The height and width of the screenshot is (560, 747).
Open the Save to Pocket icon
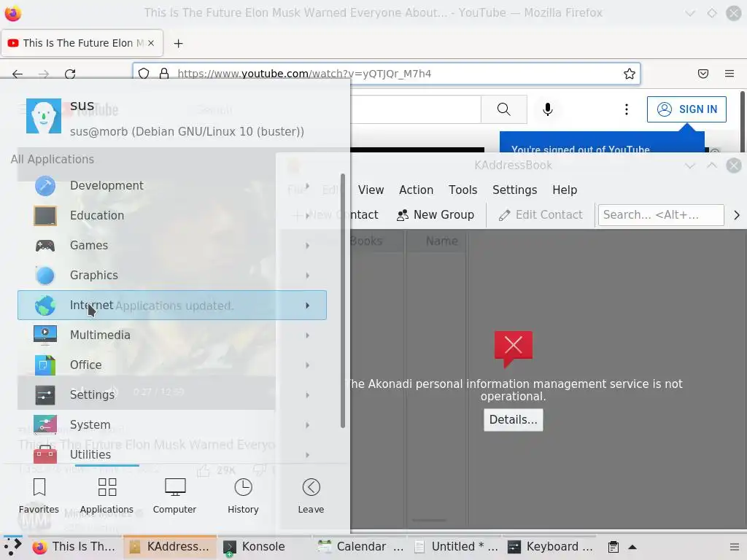tap(703, 74)
